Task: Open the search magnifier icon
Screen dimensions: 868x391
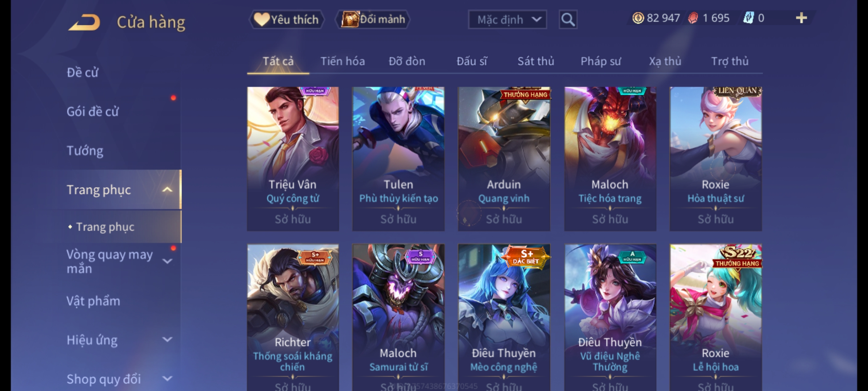Action: tap(568, 20)
